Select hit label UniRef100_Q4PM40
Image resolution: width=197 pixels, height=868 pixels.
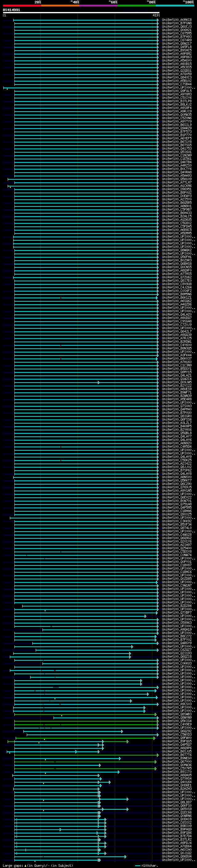[x=176, y=410]
